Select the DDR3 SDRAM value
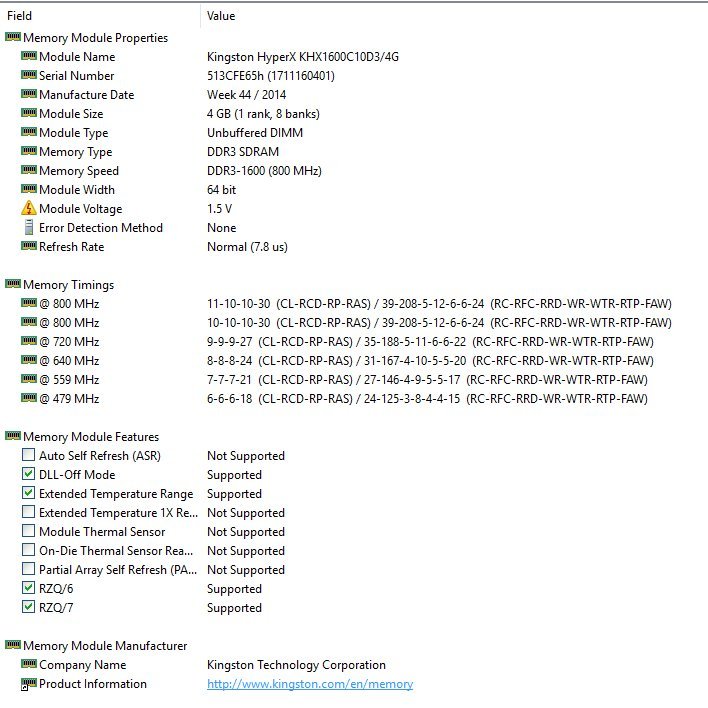The width and height of the screenshot is (708, 708). 243,151
